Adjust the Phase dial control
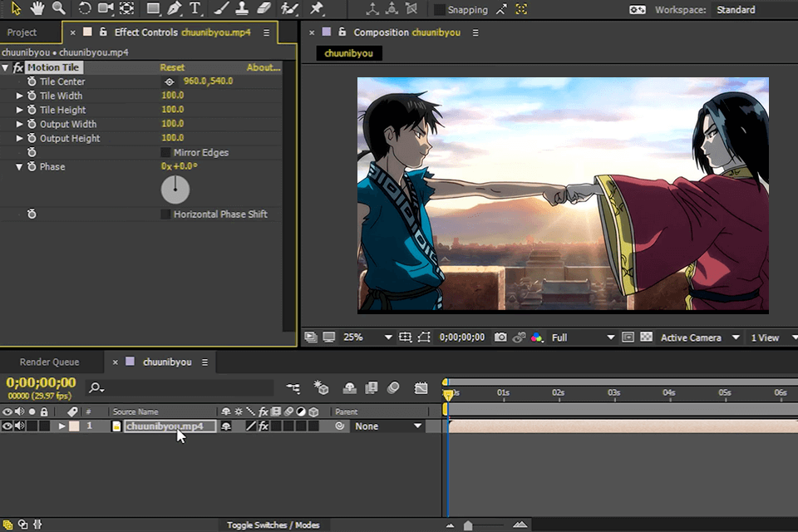Image resolution: width=798 pixels, height=532 pixels. 175,190
